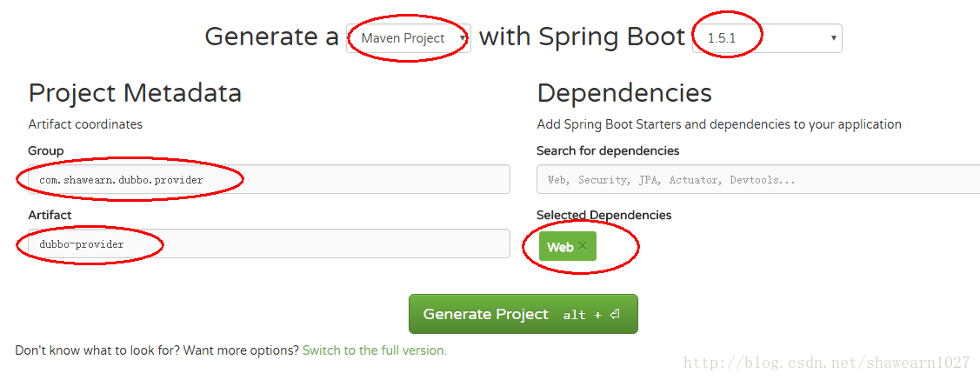This screenshot has width=980, height=380.
Task: Click the Dependencies heading
Action: click(624, 93)
